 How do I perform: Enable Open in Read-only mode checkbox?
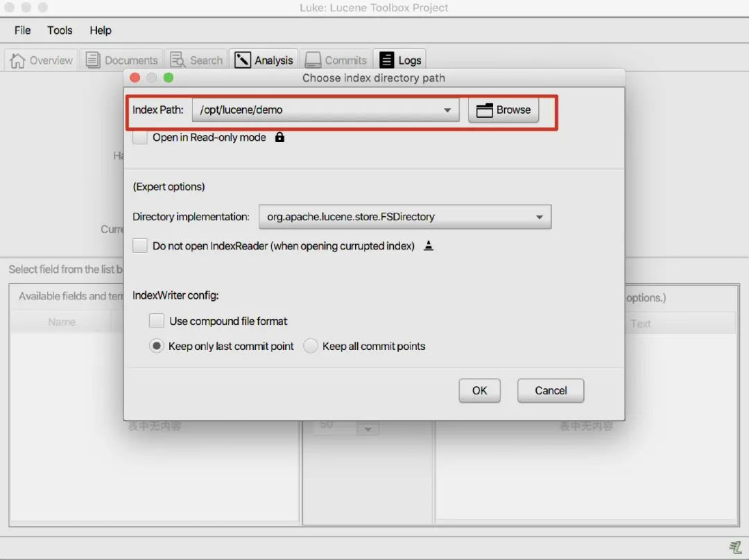point(140,137)
